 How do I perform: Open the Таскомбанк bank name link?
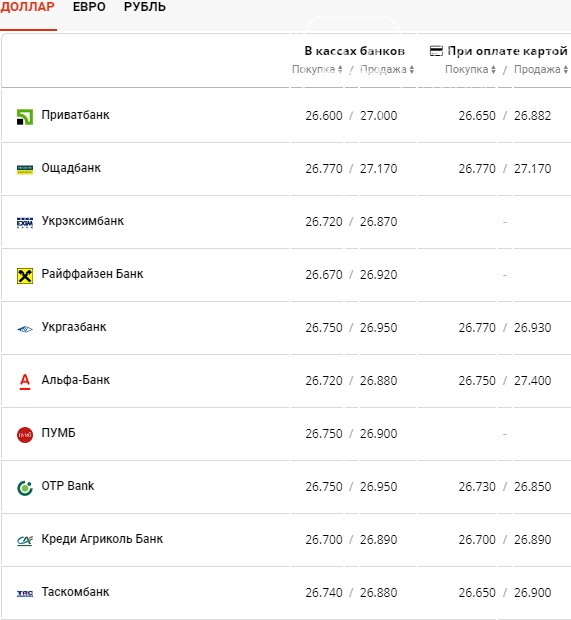[x=75, y=592]
